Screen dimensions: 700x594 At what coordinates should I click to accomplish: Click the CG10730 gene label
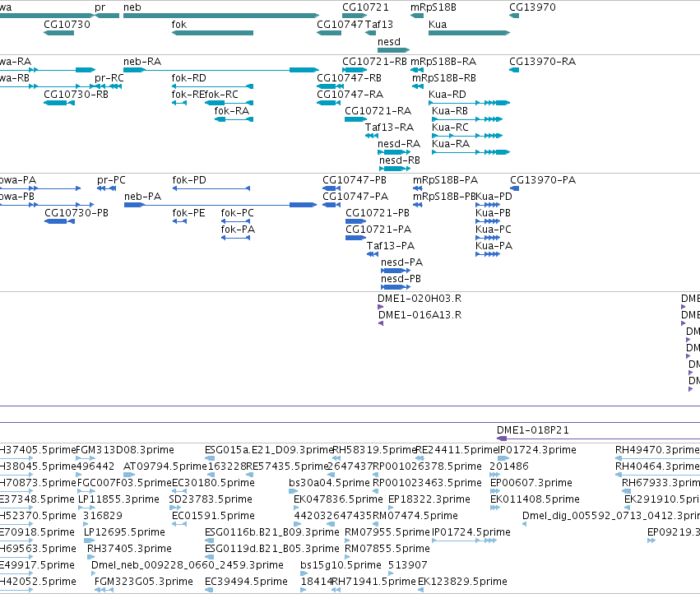[x=67, y=25]
